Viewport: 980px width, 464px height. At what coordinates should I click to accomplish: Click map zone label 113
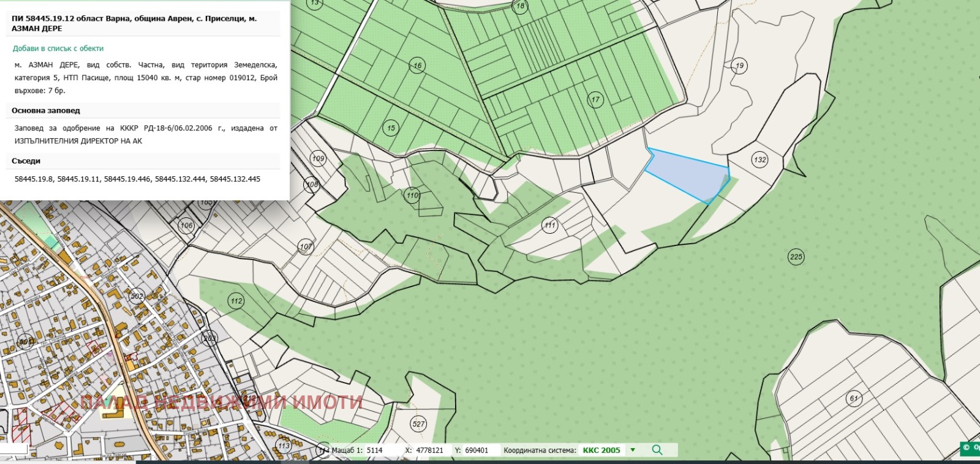click(284, 446)
